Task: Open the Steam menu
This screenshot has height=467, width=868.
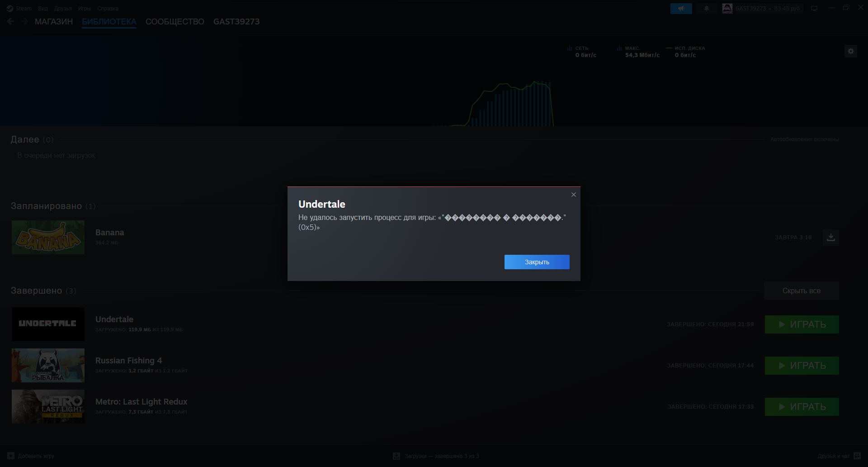Action: [19, 8]
